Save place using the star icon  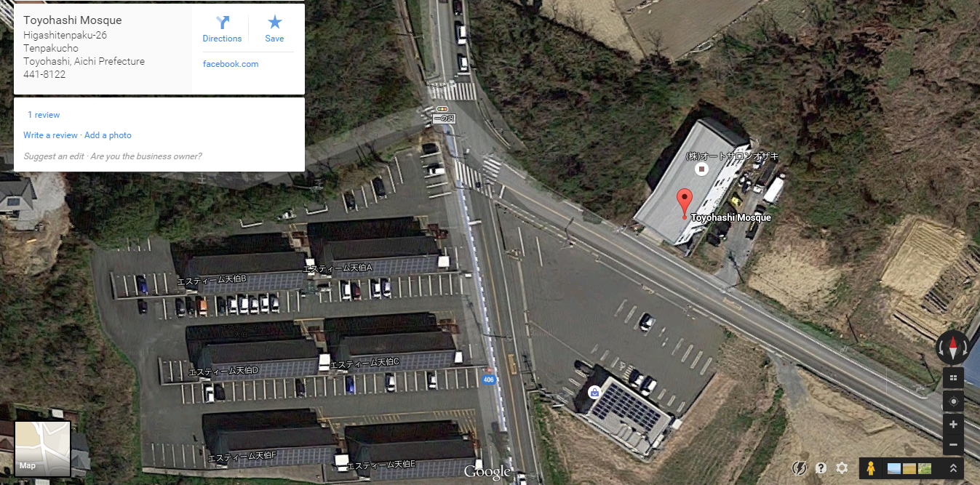[x=274, y=23]
